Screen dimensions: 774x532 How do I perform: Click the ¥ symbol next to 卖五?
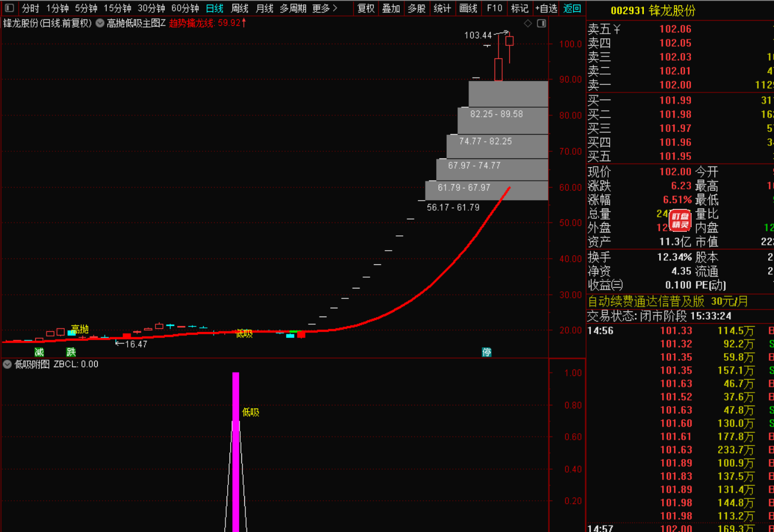(x=617, y=29)
